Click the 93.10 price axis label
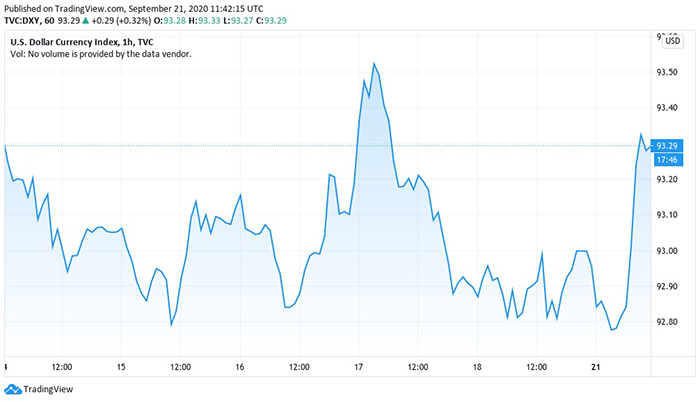 click(668, 215)
